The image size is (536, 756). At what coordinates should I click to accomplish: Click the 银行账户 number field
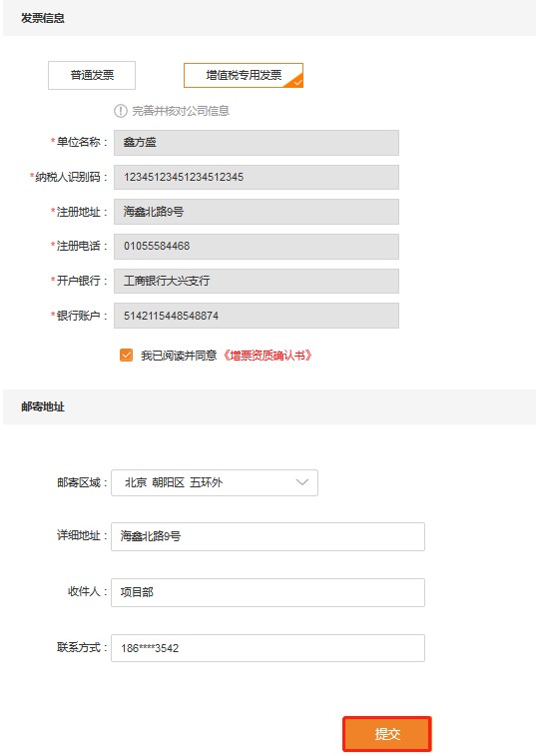pyautogui.click(x=257, y=316)
